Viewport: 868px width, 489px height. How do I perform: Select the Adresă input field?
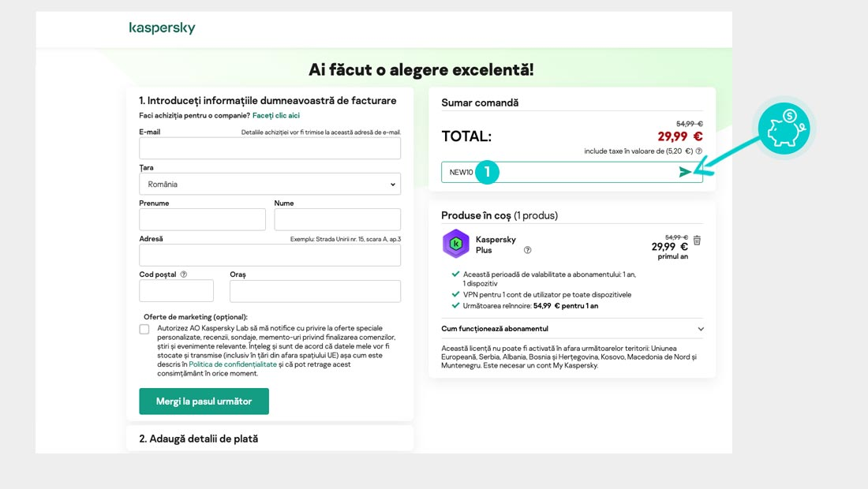pyautogui.click(x=270, y=255)
